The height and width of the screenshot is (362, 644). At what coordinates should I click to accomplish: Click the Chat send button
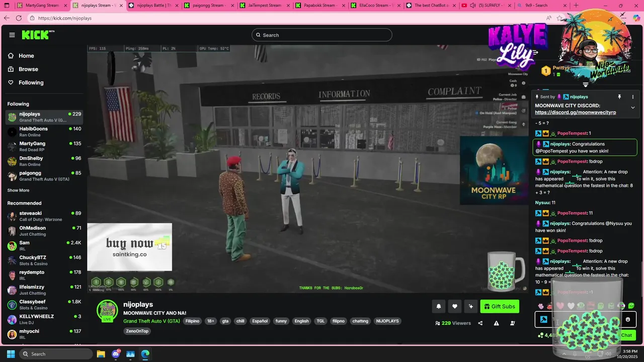[626, 335]
